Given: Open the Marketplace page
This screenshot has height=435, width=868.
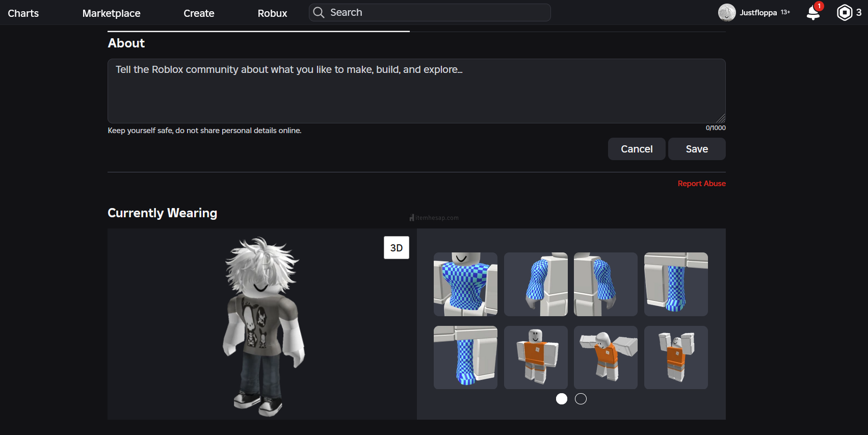Looking at the screenshot, I should [x=111, y=13].
